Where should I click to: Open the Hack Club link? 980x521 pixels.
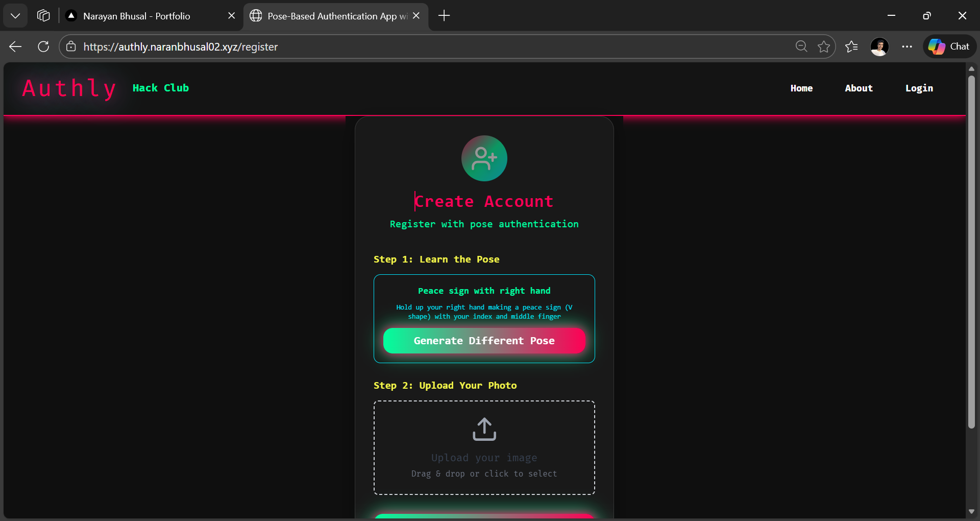pos(161,88)
